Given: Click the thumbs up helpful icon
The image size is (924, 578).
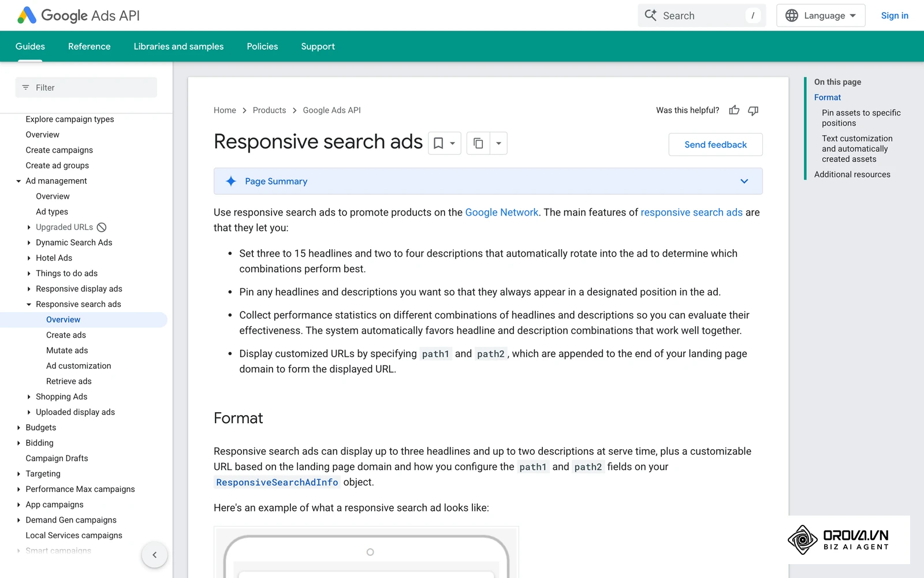Looking at the screenshot, I should (x=734, y=110).
